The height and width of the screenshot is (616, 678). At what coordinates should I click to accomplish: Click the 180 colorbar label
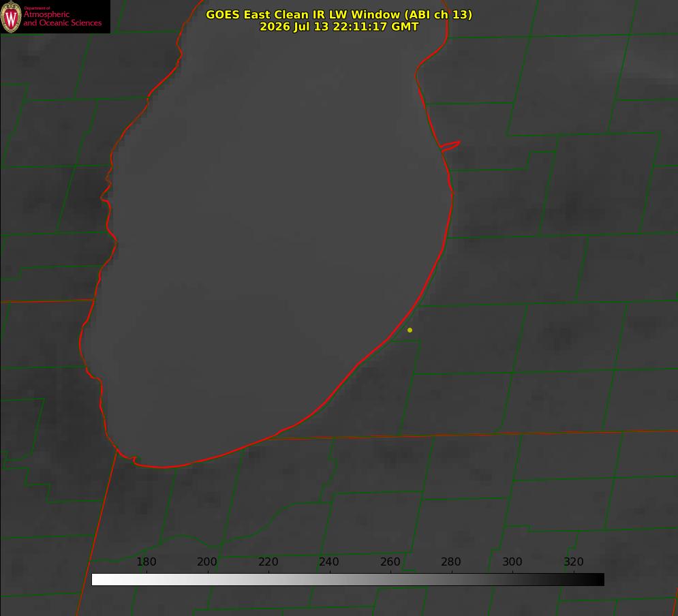(147, 561)
